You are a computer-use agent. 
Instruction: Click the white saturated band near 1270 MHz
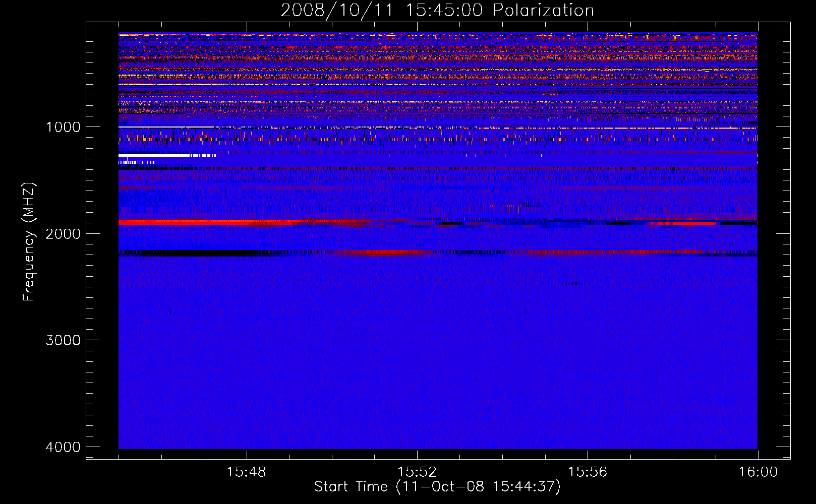[167, 156]
